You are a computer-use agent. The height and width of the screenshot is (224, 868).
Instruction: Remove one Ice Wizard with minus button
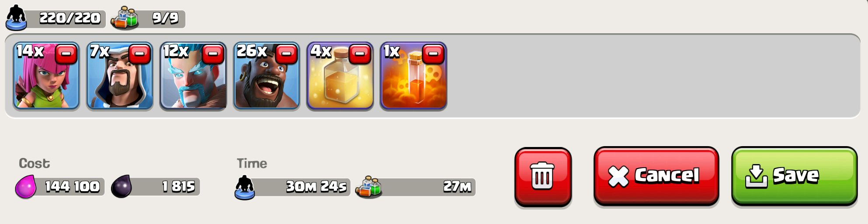point(213,54)
